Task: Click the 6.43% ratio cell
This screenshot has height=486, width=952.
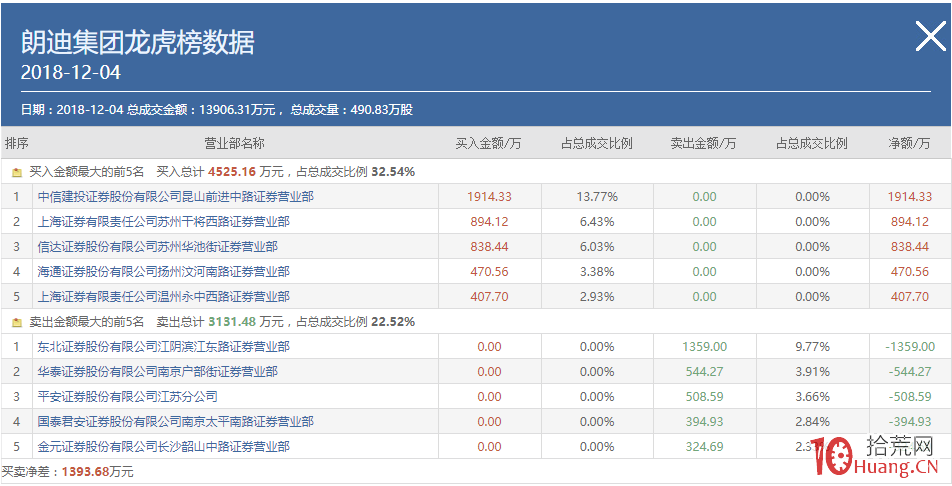Action: click(597, 222)
